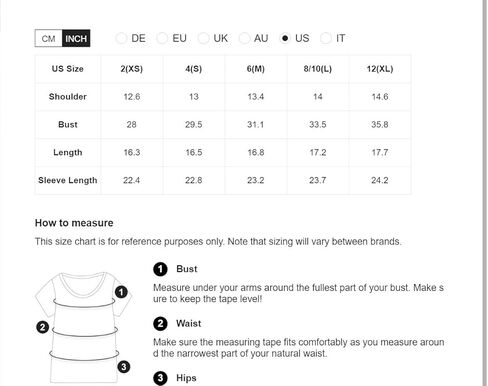The width and height of the screenshot is (488, 386).
Task: Click the t-shirt measurement illustration
Action: [x=83, y=327]
